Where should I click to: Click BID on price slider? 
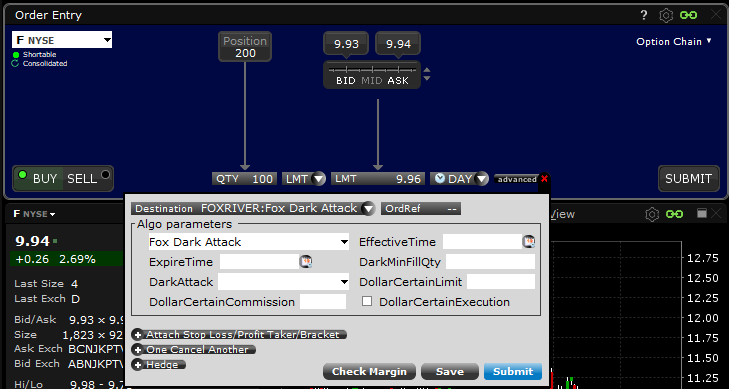pos(345,80)
